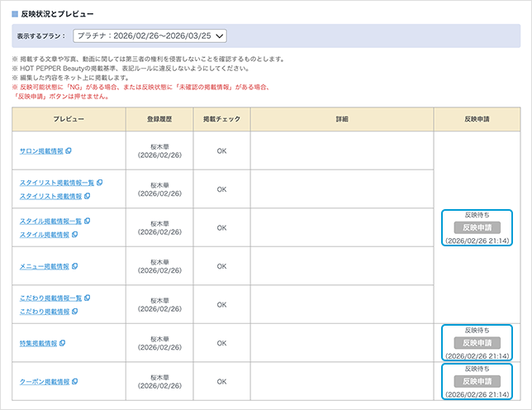Click the new-window icon beside こだわり掲載情報一覧
This screenshot has height=410, width=532.
[88, 298]
